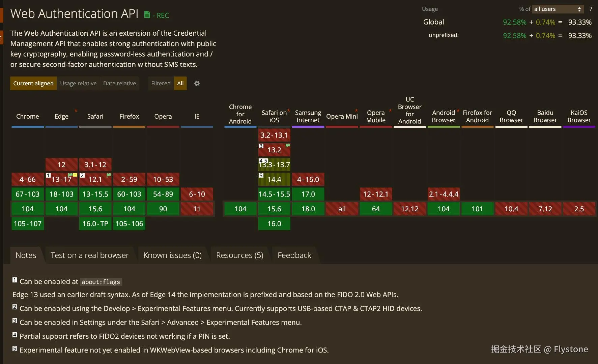This screenshot has height=364, width=598.
Task: Click the green flag on Safari 12.1
Action: click(x=109, y=175)
